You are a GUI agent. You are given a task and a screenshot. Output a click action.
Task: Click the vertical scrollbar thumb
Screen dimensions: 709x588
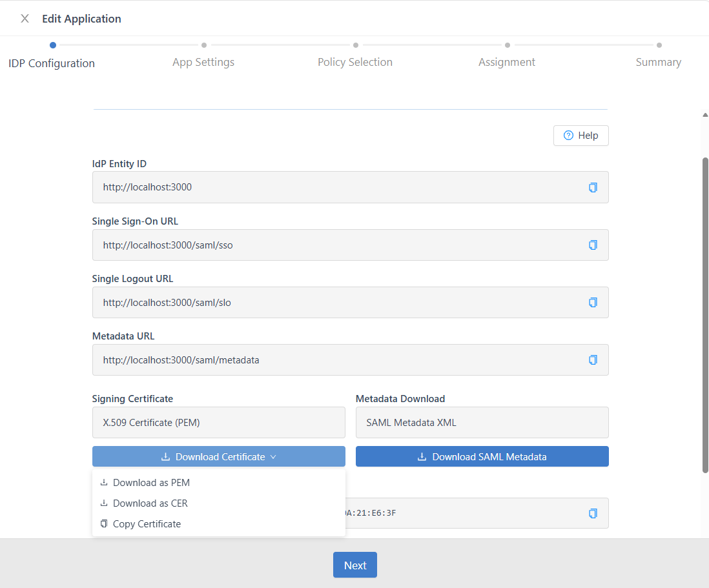[705, 315]
